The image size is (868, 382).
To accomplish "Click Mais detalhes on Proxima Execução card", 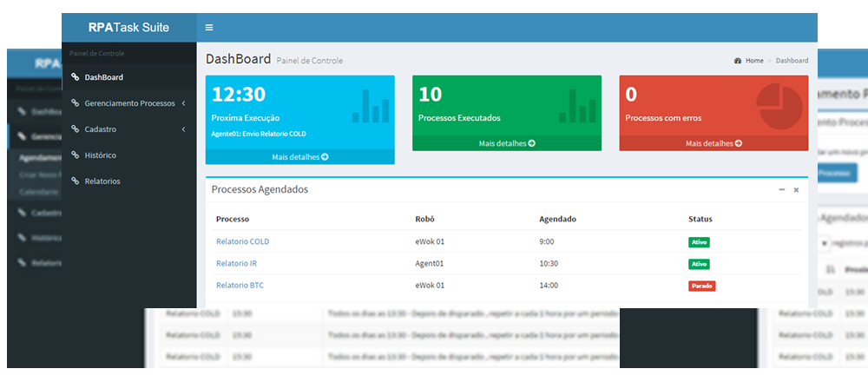I will point(299,157).
